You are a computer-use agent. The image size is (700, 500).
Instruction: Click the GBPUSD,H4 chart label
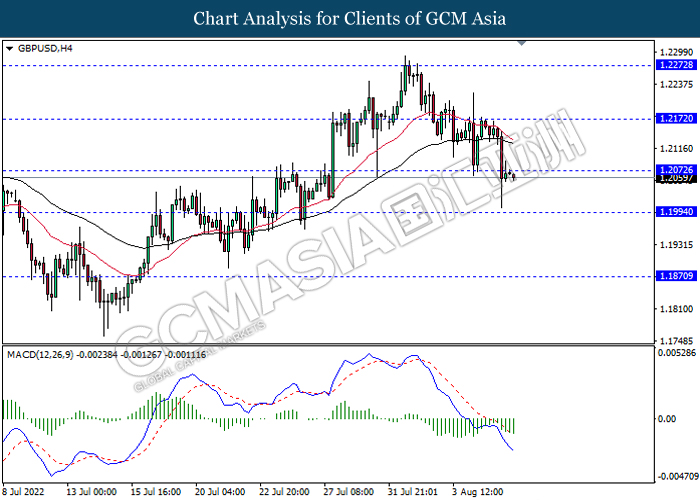[45, 49]
